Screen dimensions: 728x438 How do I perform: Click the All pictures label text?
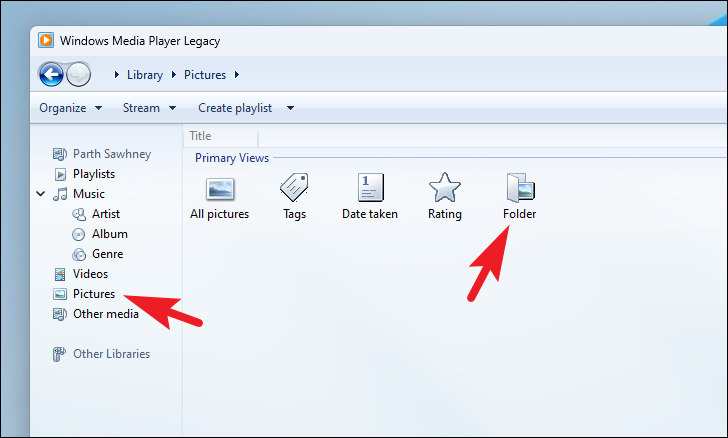click(x=220, y=214)
